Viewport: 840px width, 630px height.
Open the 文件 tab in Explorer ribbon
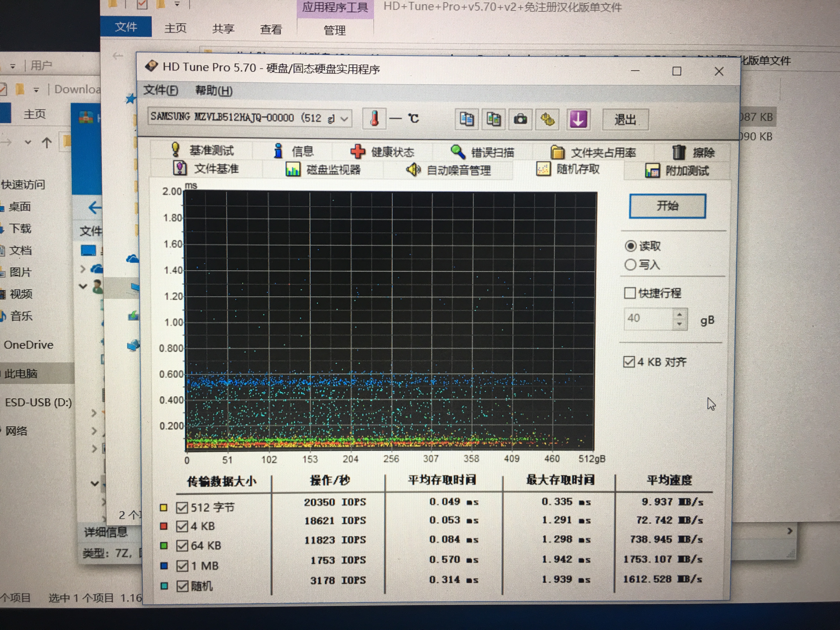(126, 27)
